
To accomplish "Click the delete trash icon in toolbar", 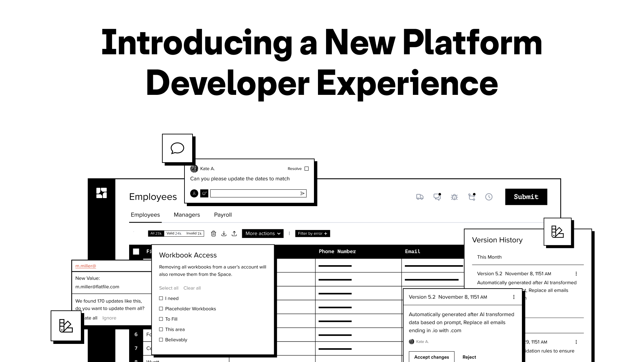I will tap(213, 234).
